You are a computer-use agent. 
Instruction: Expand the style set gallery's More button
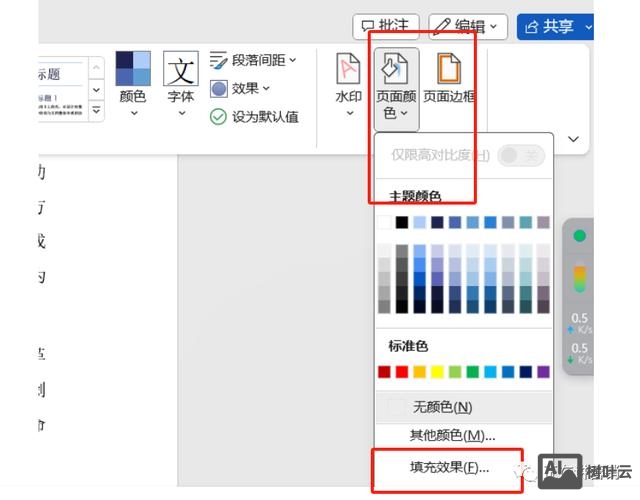[x=96, y=110]
